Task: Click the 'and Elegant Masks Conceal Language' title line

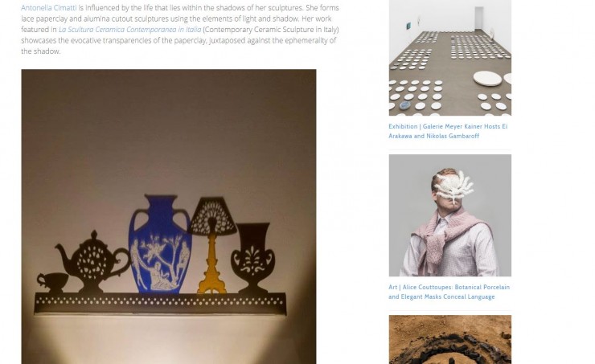Action: coord(441,297)
